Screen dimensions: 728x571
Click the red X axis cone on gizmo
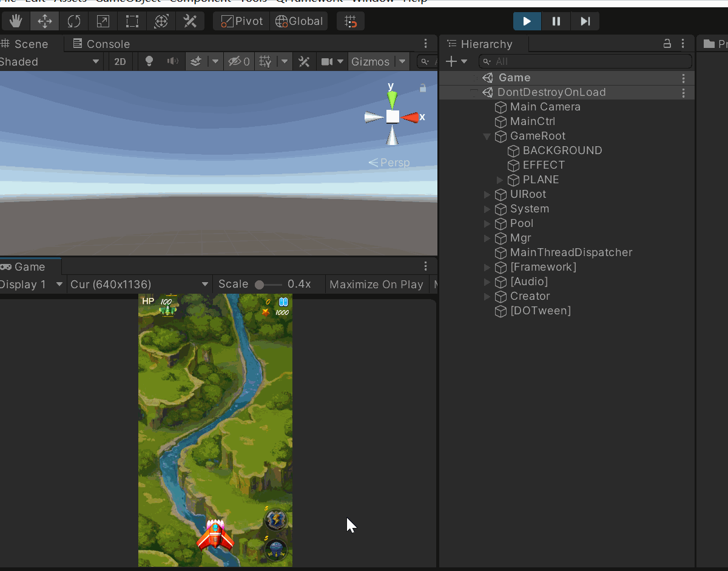411,117
